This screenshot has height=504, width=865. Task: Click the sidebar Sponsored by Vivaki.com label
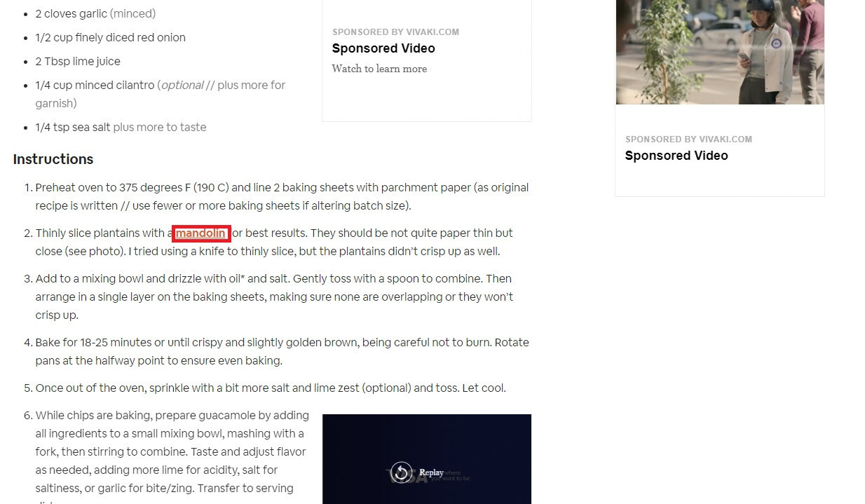688,139
